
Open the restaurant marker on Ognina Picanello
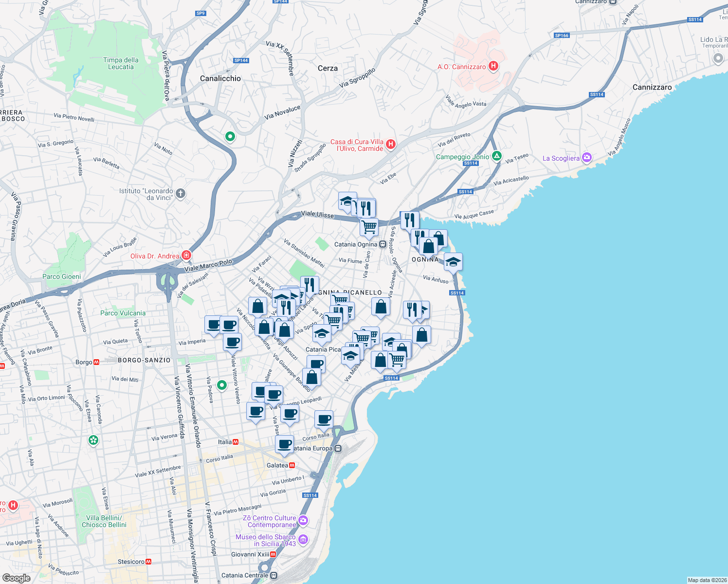click(309, 285)
